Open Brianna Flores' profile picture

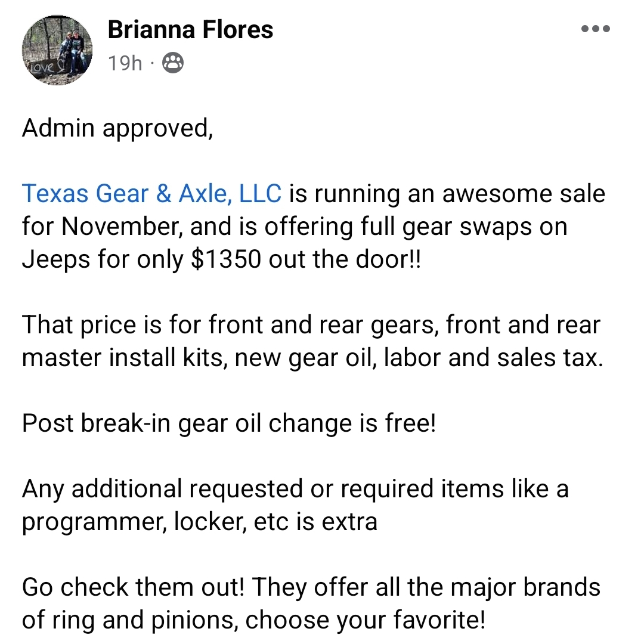57,50
